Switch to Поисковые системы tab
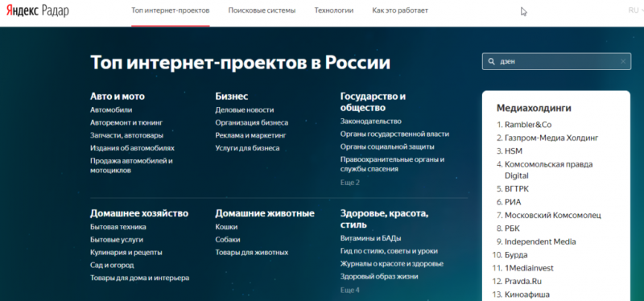This screenshot has width=644, height=301. (x=262, y=10)
